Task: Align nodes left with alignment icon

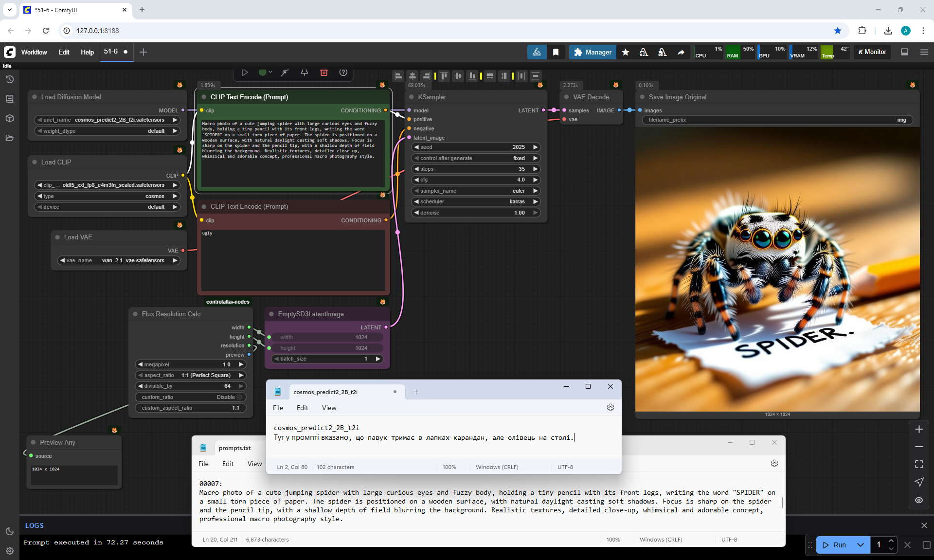Action: 398,76
